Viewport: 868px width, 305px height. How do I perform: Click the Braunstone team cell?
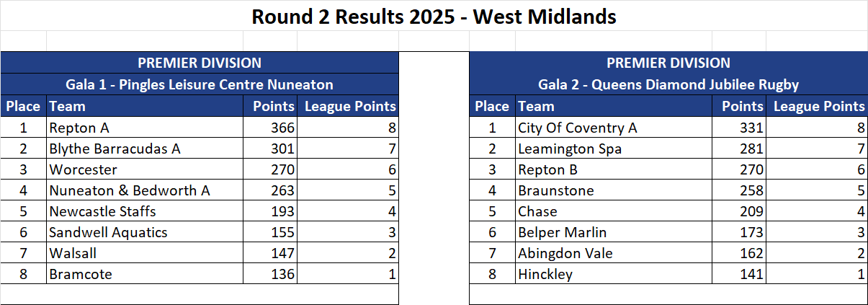tap(614, 190)
